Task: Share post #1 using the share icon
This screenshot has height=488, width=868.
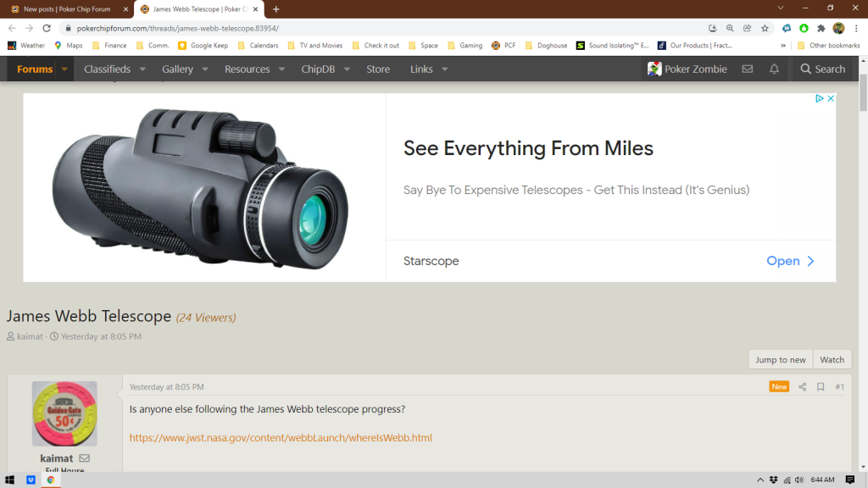Action: coord(802,386)
